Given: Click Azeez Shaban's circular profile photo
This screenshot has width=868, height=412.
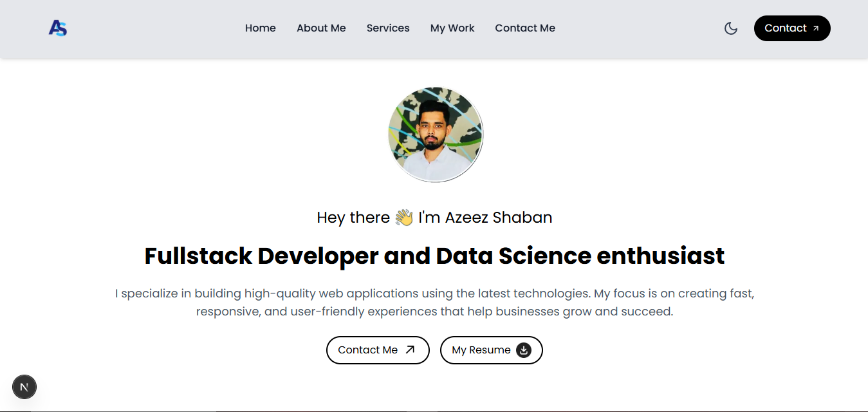Looking at the screenshot, I should click(436, 134).
